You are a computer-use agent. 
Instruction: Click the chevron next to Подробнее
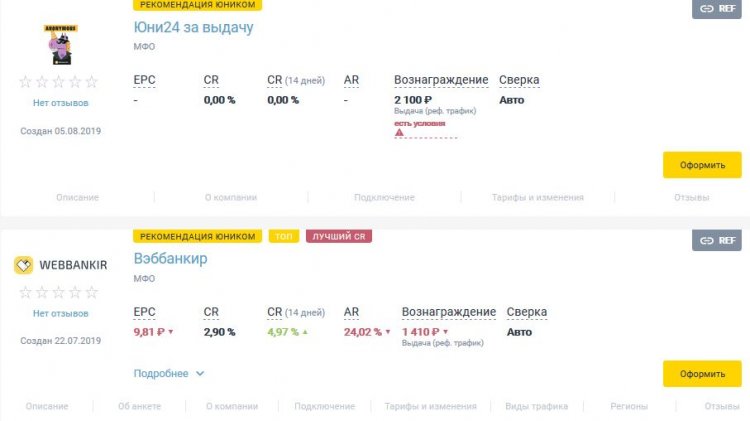coord(200,373)
